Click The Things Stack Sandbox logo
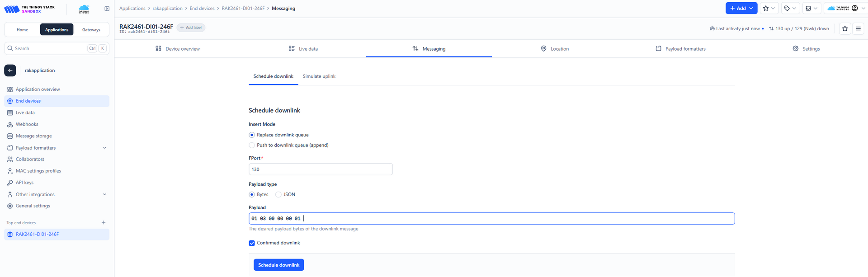868x277 pixels. point(29,9)
